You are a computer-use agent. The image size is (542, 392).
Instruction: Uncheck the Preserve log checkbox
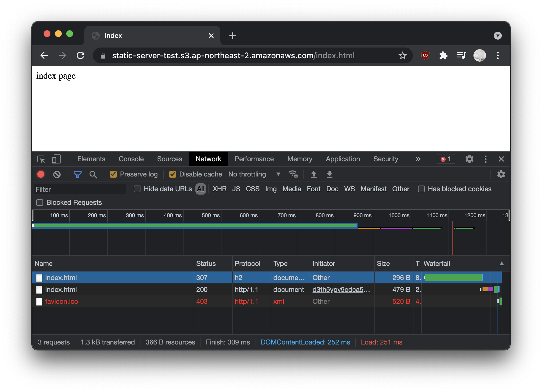click(x=113, y=174)
